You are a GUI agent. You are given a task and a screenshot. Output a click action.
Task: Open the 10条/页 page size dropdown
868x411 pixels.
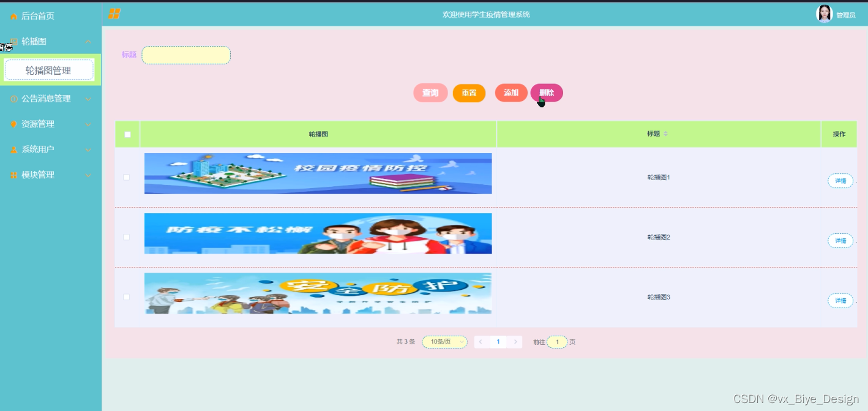[444, 342]
